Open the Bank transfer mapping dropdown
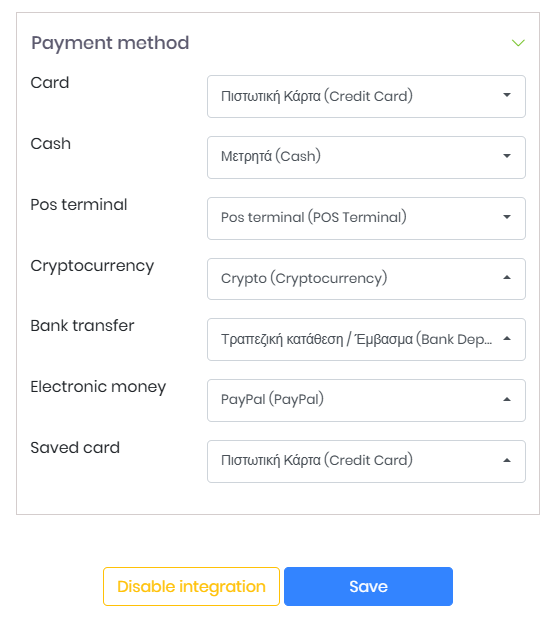Viewport: 554px width, 617px height. (366, 340)
